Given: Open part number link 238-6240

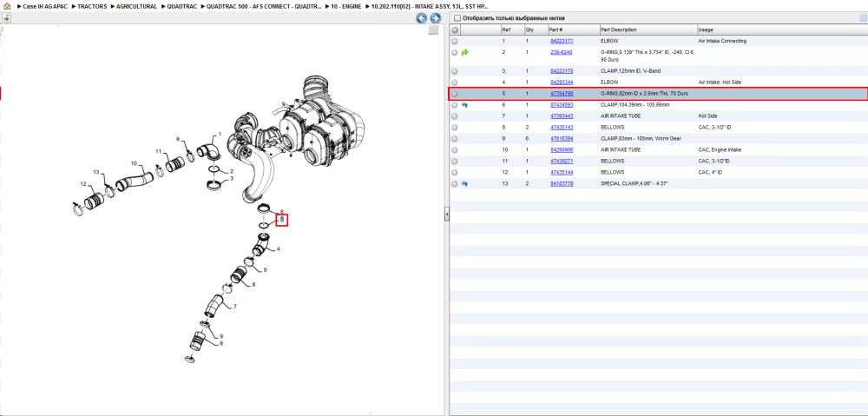Looking at the screenshot, I should pos(561,52).
